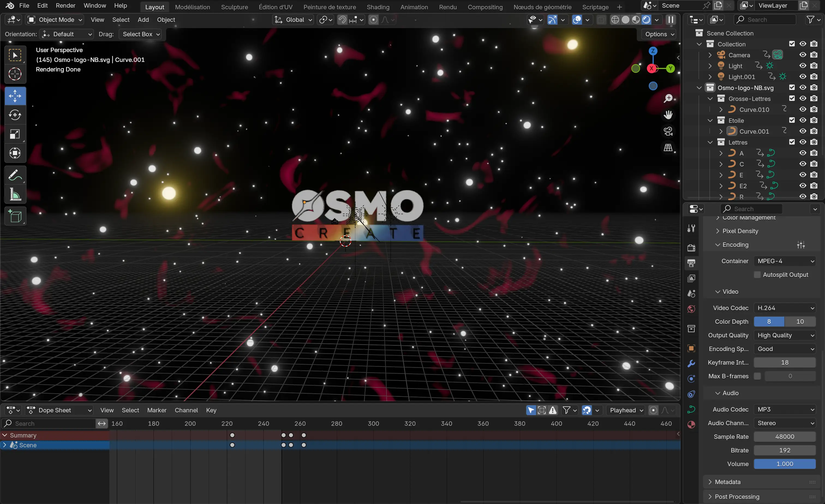The width and height of the screenshot is (825, 504).
Task: Hide Light.001 in the viewport
Action: (x=803, y=77)
